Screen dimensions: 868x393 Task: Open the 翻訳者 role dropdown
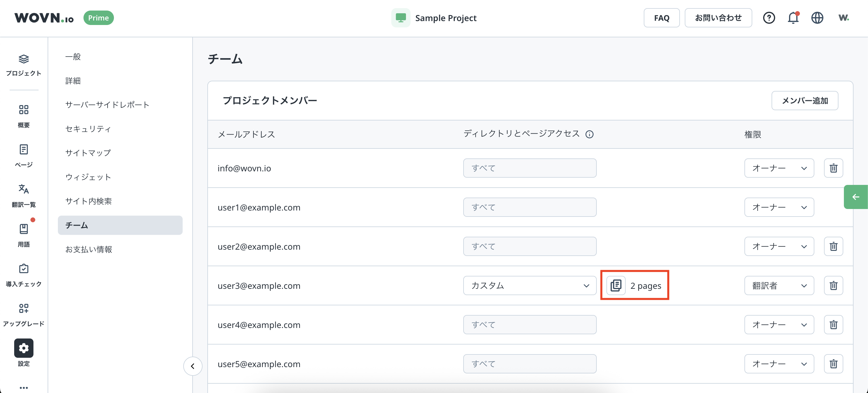pos(779,285)
